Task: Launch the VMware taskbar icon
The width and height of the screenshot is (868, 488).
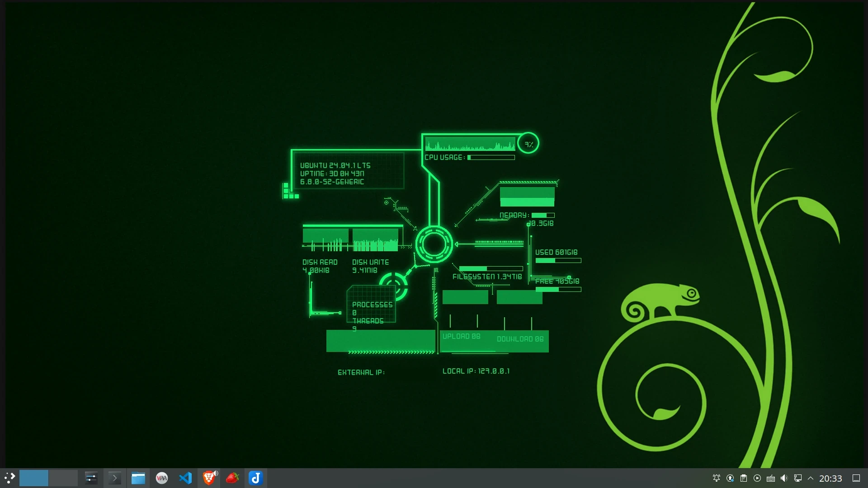Action: point(162,478)
